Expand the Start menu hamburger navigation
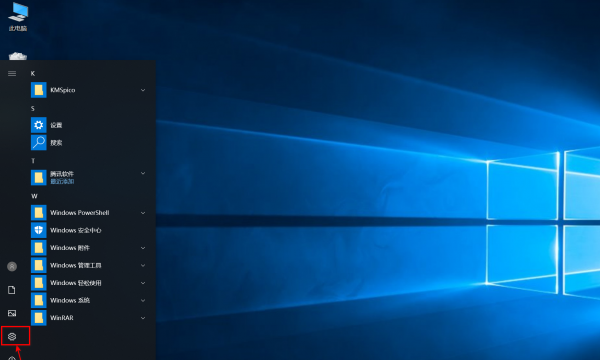This screenshot has height=360, width=600. [12, 73]
